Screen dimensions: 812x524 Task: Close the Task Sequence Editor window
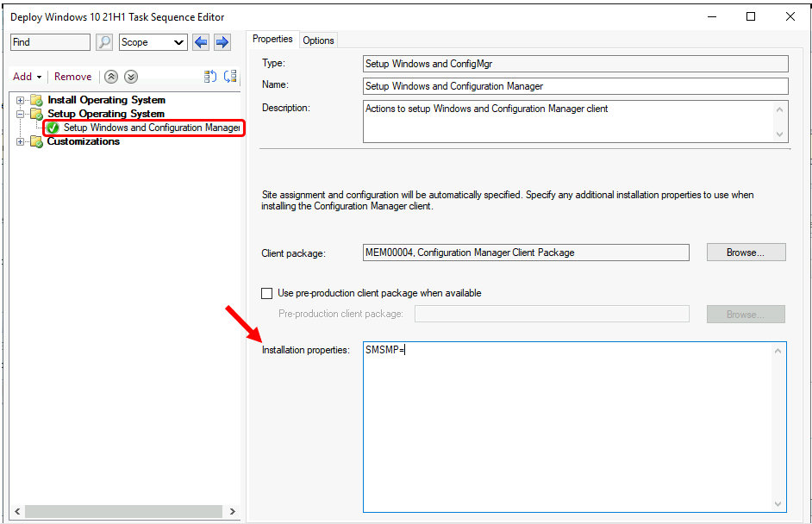[790, 16]
